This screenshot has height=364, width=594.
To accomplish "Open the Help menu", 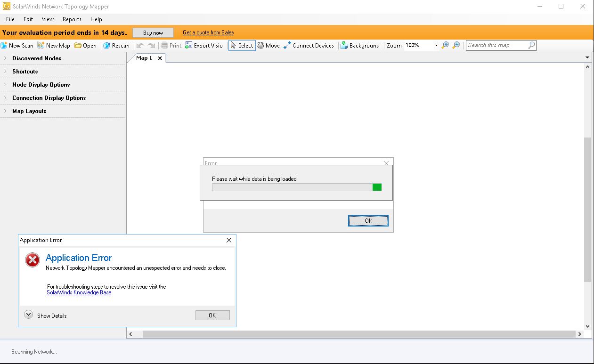I will (96, 19).
